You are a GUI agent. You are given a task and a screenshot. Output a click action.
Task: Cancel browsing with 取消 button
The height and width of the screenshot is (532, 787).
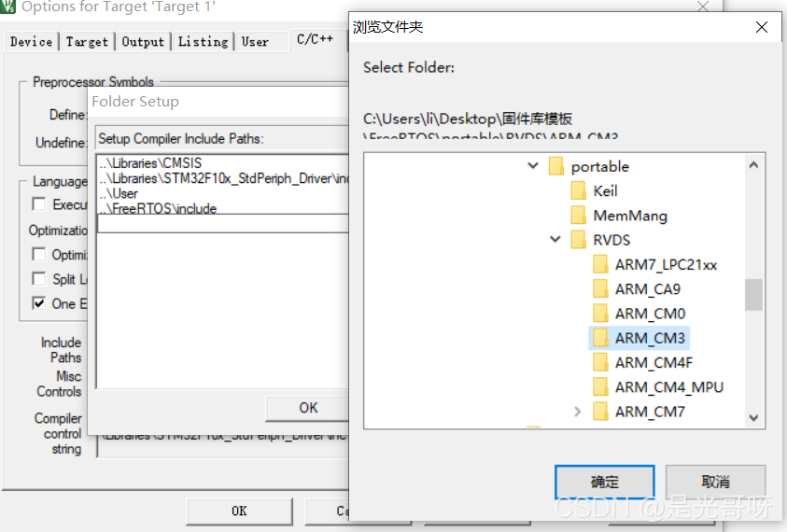pyautogui.click(x=715, y=482)
